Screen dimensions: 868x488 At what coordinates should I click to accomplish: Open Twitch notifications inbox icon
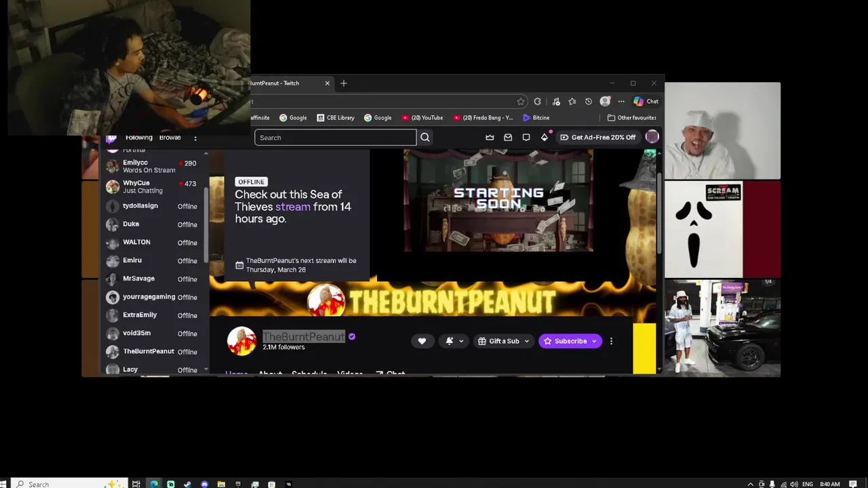point(508,138)
